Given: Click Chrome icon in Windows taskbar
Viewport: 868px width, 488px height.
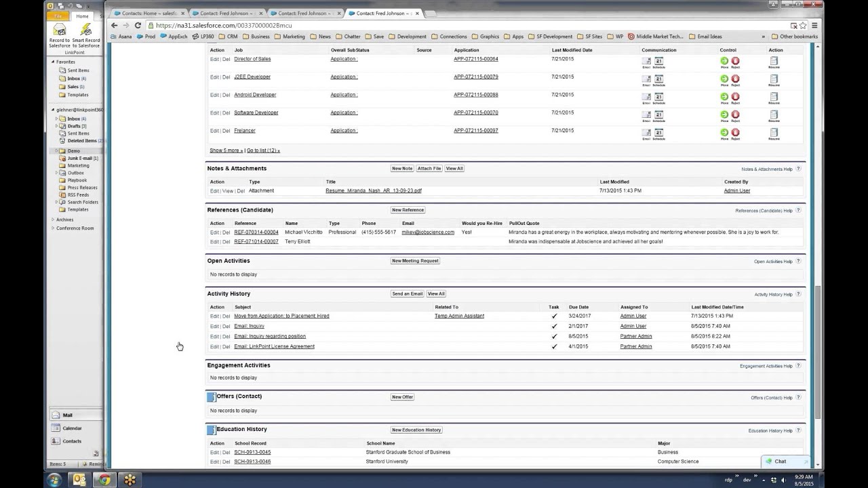Looking at the screenshot, I should pos(104,480).
